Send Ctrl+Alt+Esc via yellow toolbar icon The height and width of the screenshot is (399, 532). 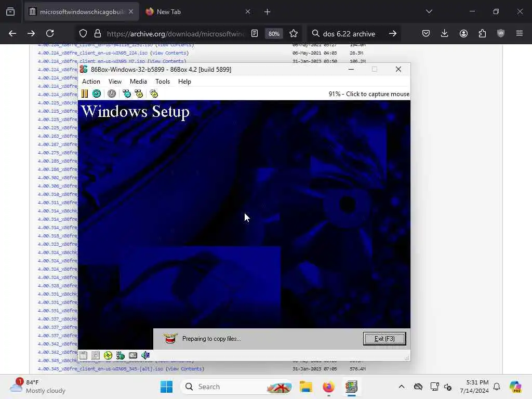pos(139,94)
